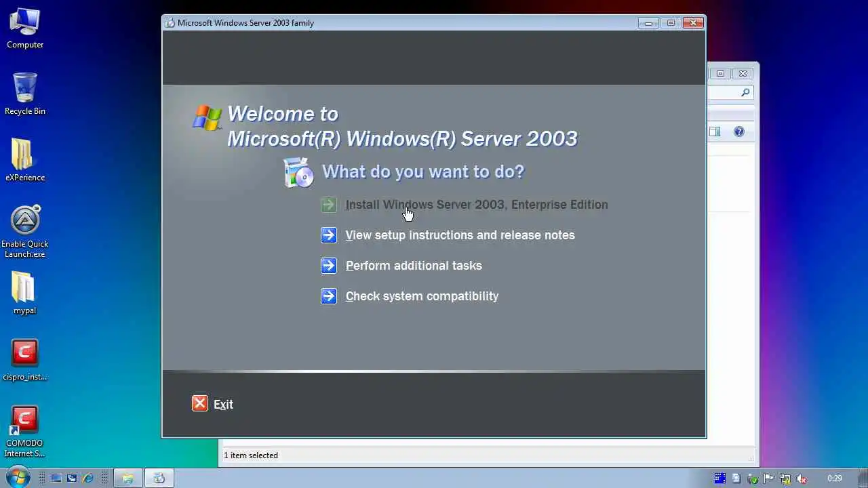Select Install Windows Server 2003, Enterprise Edition
This screenshot has height=488, width=868.
coord(477,205)
